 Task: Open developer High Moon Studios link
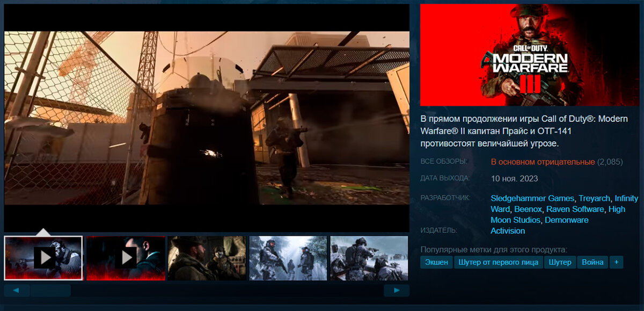click(558, 214)
